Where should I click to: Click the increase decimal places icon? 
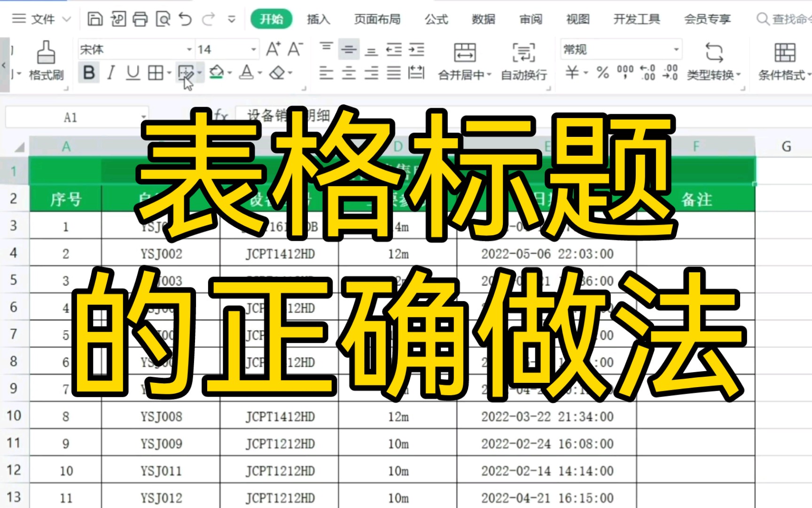pos(648,73)
